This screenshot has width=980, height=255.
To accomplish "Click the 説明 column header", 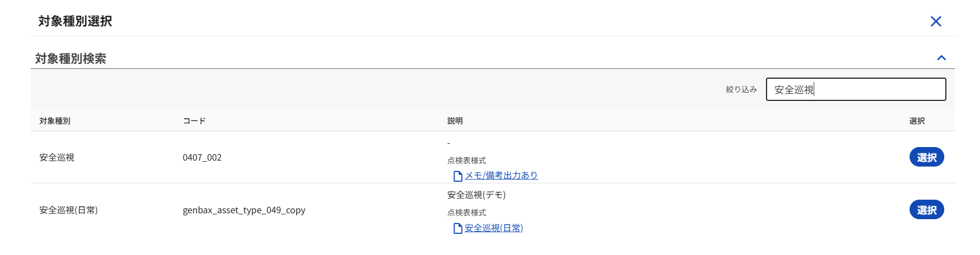I will [x=455, y=121].
